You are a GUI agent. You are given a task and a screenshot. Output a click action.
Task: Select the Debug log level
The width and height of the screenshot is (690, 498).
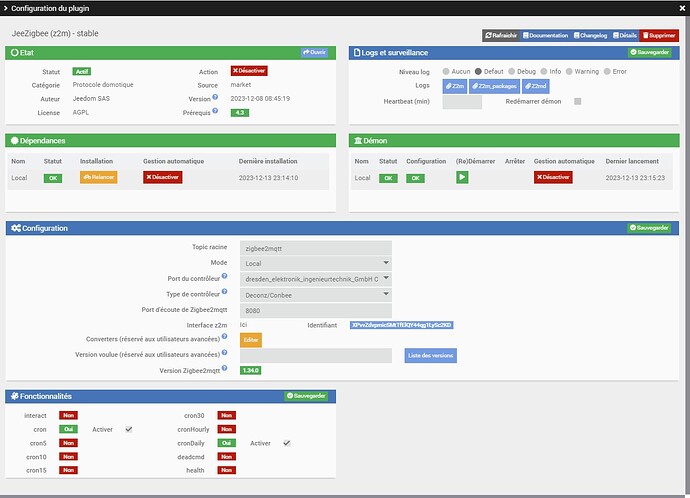(x=511, y=71)
